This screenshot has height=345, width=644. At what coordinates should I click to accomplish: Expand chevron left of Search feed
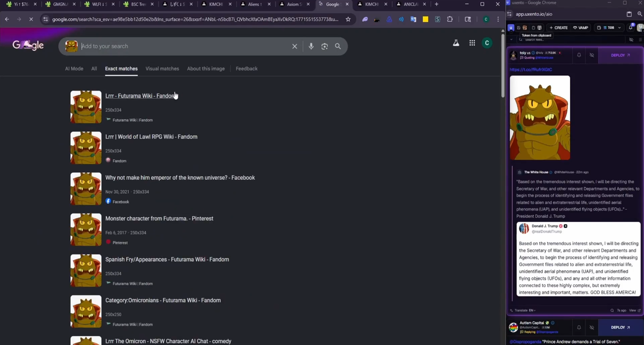[511, 40]
